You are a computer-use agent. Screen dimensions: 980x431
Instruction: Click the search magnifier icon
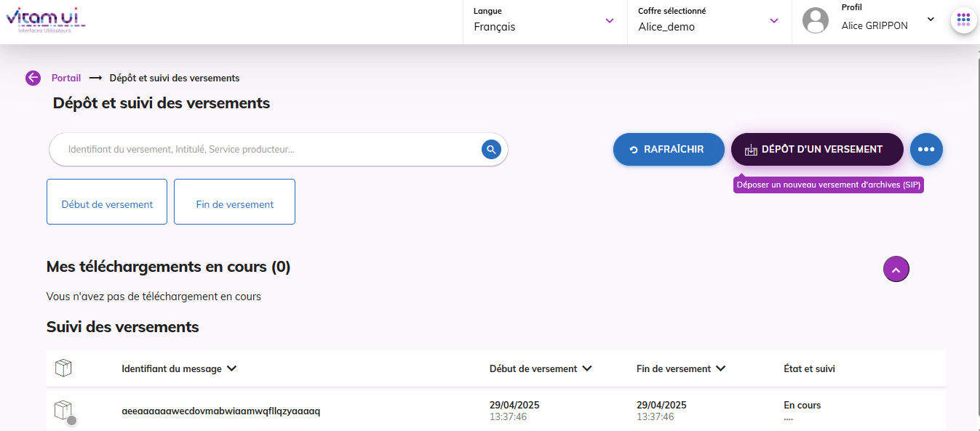(491, 150)
